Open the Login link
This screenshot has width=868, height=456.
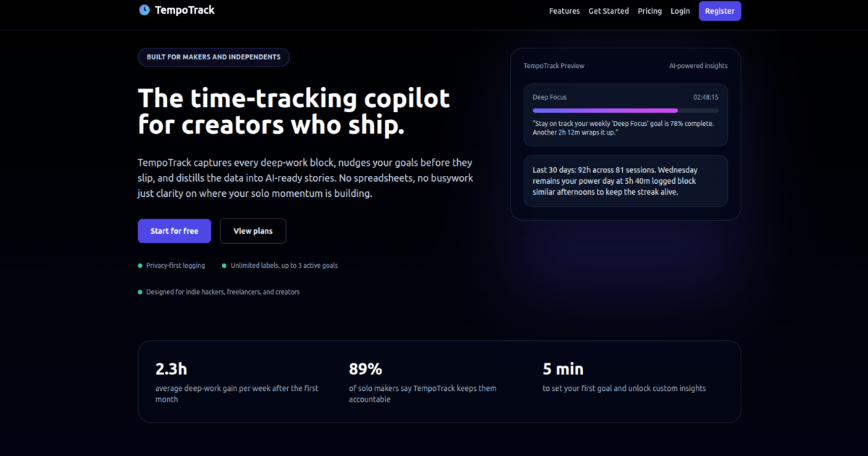click(x=680, y=11)
